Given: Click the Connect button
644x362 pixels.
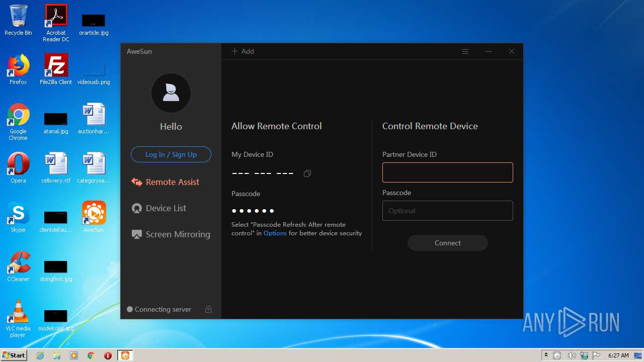Looking at the screenshot, I should pos(448,243).
